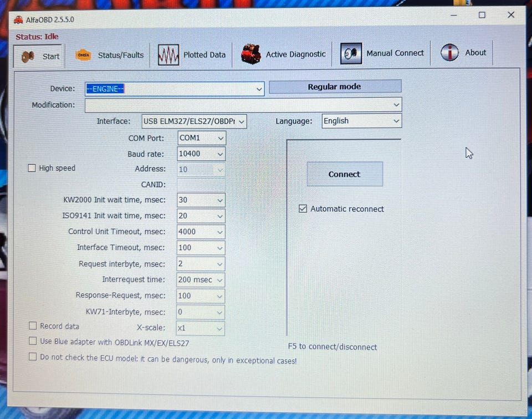Minimize the AlfaOBD window
532x419 pixels.
point(454,16)
